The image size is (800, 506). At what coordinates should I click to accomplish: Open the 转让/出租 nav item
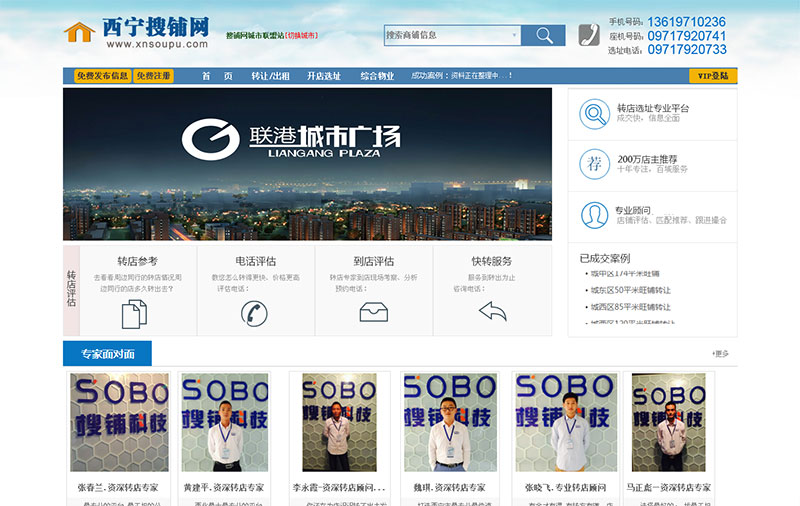(x=270, y=76)
